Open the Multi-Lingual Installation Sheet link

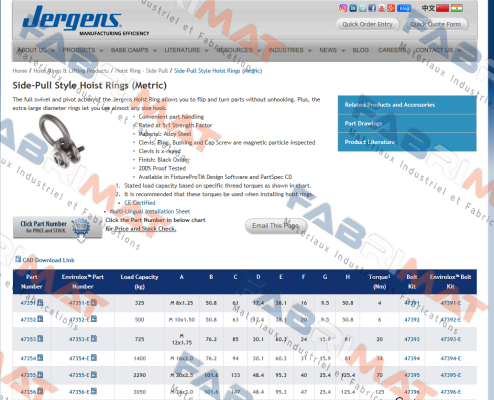150,211
